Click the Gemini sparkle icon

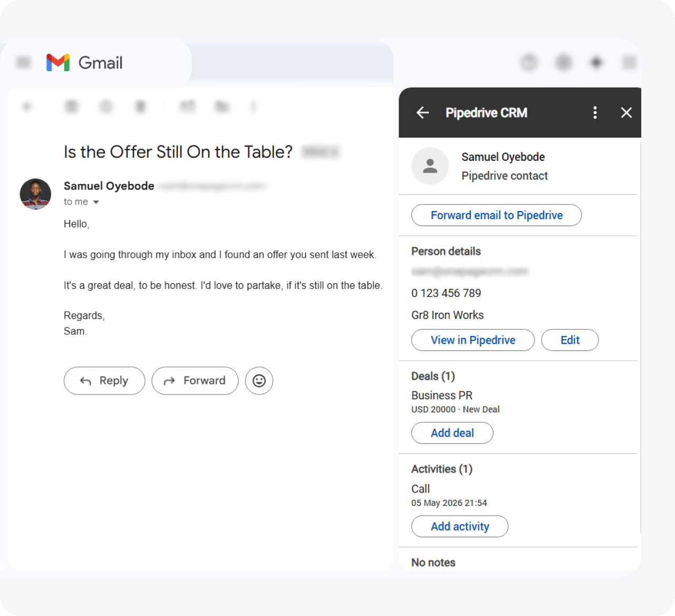point(596,63)
